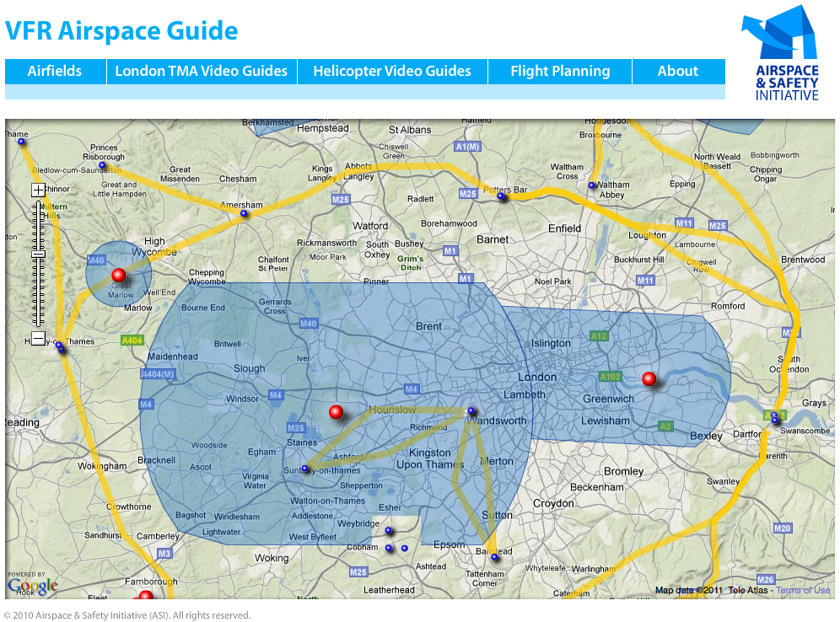Select the blue marker at Sunbury-on-Thames
The width and height of the screenshot is (840, 622).
(305, 469)
